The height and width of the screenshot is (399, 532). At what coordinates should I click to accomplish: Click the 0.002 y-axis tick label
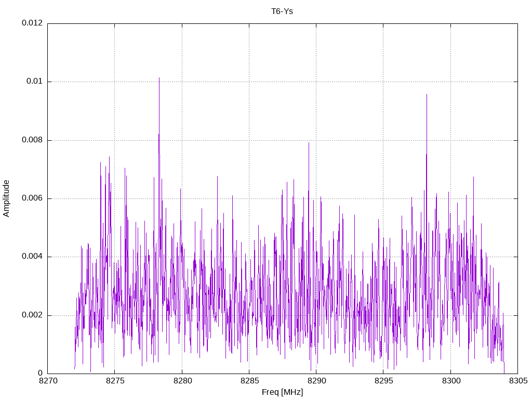(32, 315)
